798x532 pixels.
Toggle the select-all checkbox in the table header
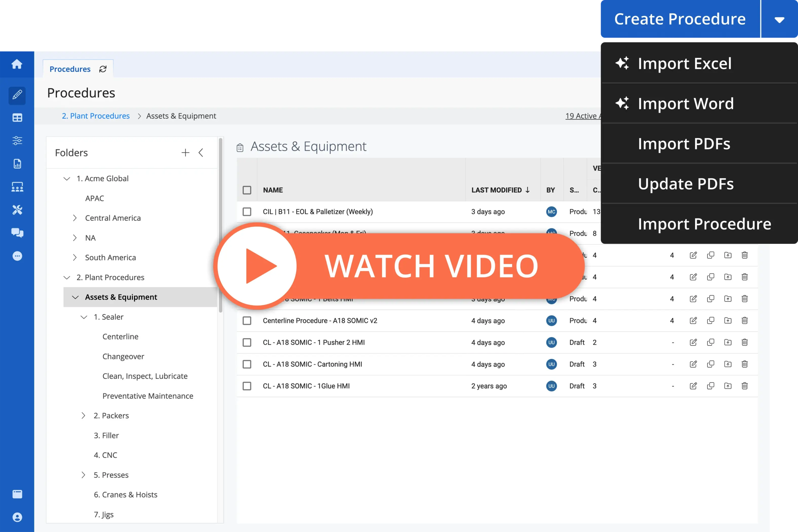click(x=247, y=190)
